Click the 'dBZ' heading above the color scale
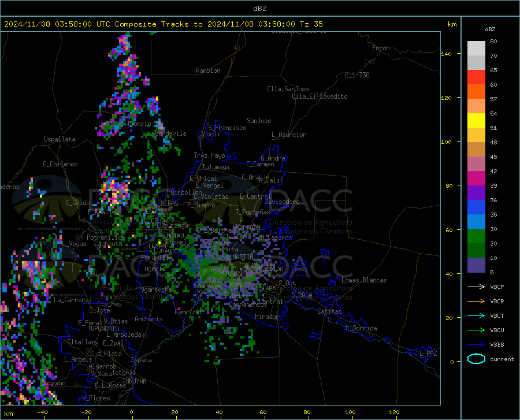The width and height of the screenshot is (520, 420). pos(490,29)
